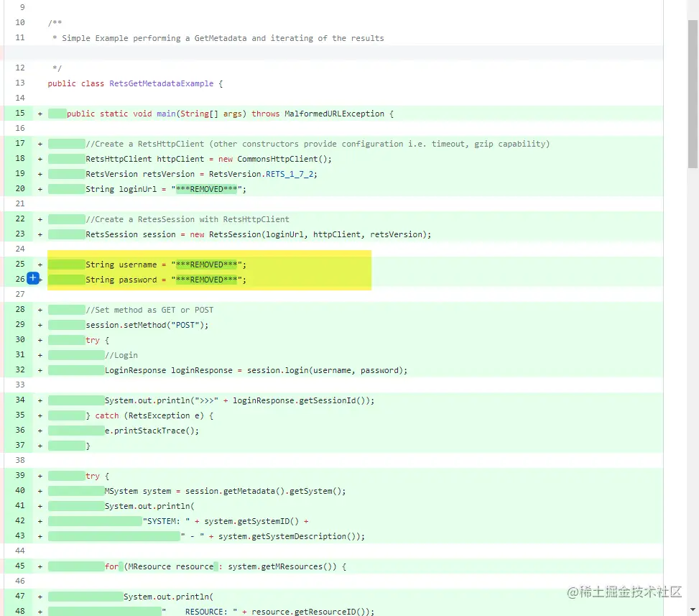The height and width of the screenshot is (616, 699).
Task: Select line number 34
Action: pos(20,400)
